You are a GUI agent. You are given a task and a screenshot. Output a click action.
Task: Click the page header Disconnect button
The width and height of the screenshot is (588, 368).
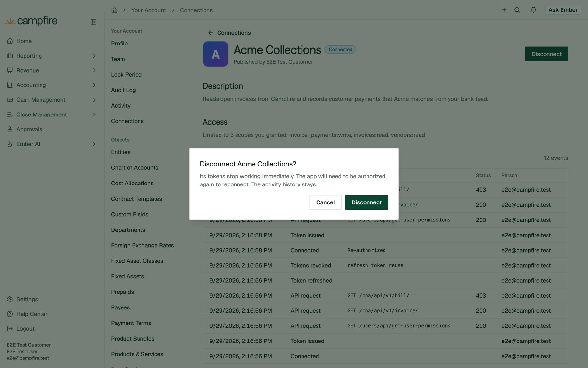click(547, 54)
